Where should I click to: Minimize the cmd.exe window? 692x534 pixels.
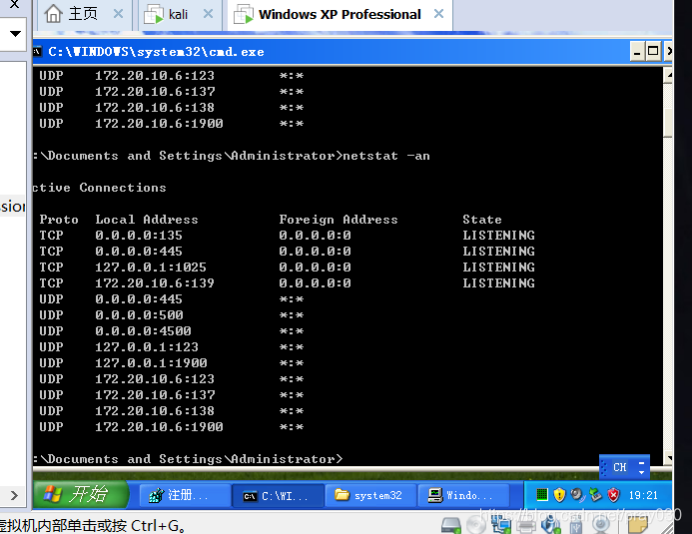tap(636, 52)
